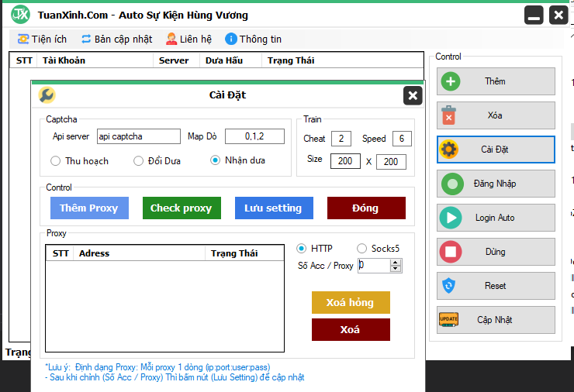Choose the Socks5 proxy type

click(x=362, y=249)
